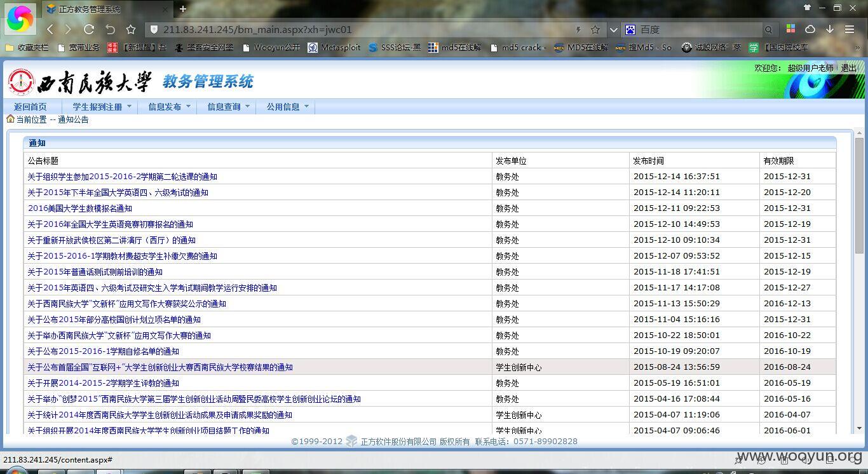Click the 发布时间 column header
Viewport: 868px width, 474px height.
tap(649, 161)
